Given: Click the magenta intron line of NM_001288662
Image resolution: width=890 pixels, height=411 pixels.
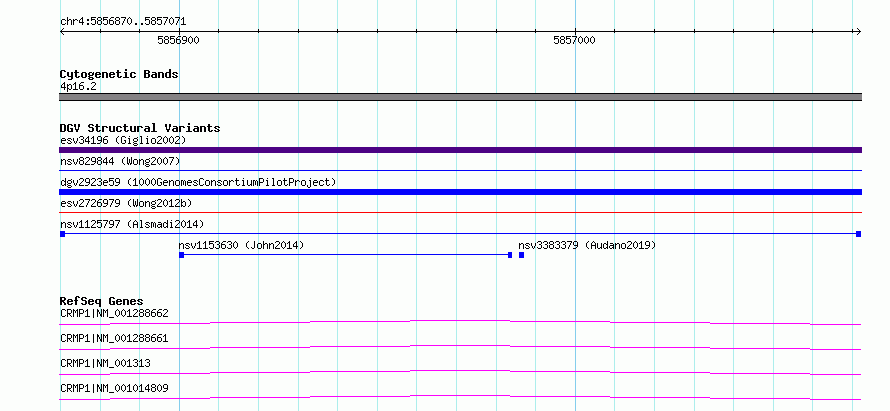Looking at the screenshot, I should coord(460,322).
